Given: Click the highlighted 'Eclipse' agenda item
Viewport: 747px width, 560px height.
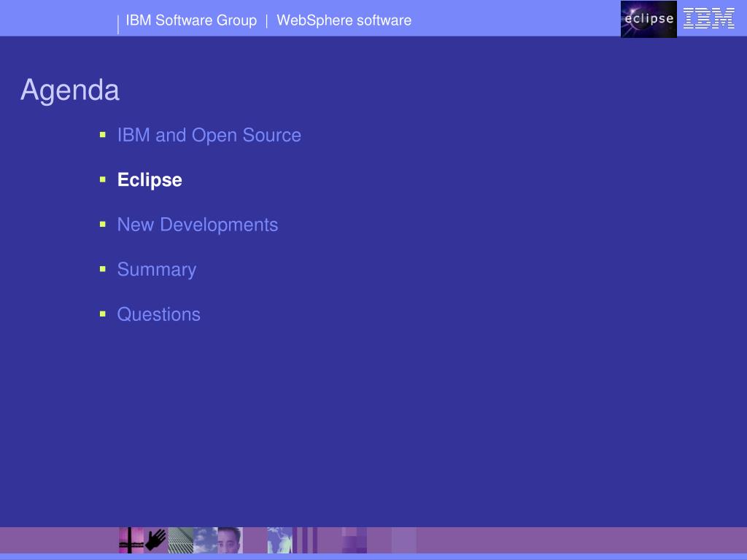Looking at the screenshot, I should (x=150, y=180).
